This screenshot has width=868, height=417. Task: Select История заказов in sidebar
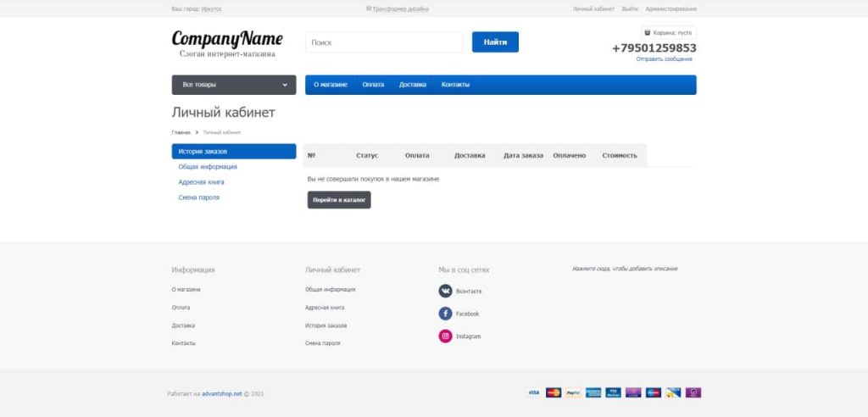pos(234,151)
